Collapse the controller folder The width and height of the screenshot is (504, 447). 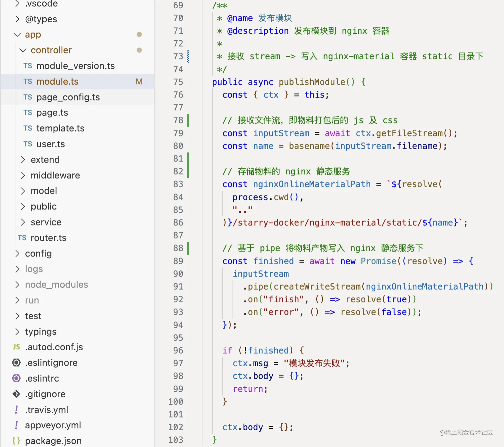tap(23, 50)
